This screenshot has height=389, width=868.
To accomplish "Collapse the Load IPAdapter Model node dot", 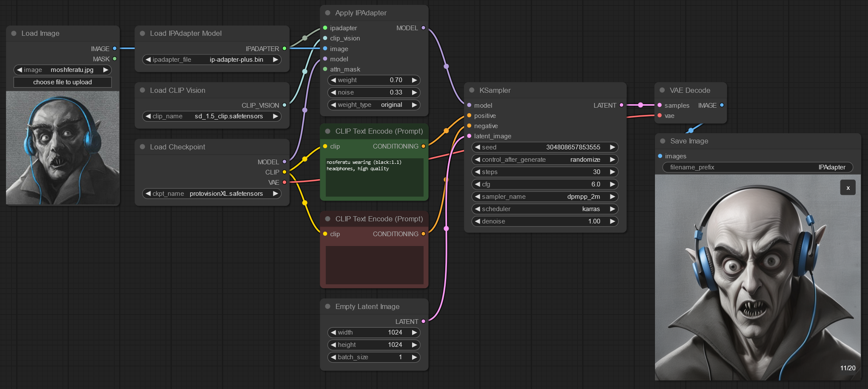I will click(x=142, y=33).
